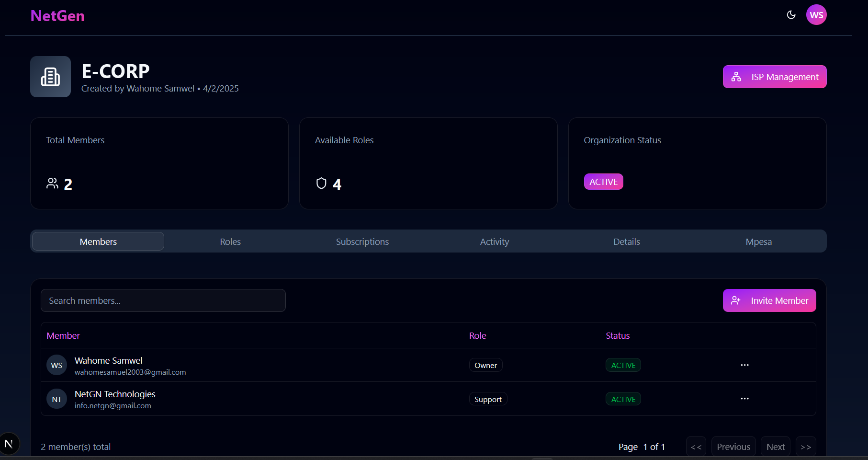Click the WS avatar in the members table

pyautogui.click(x=56, y=365)
